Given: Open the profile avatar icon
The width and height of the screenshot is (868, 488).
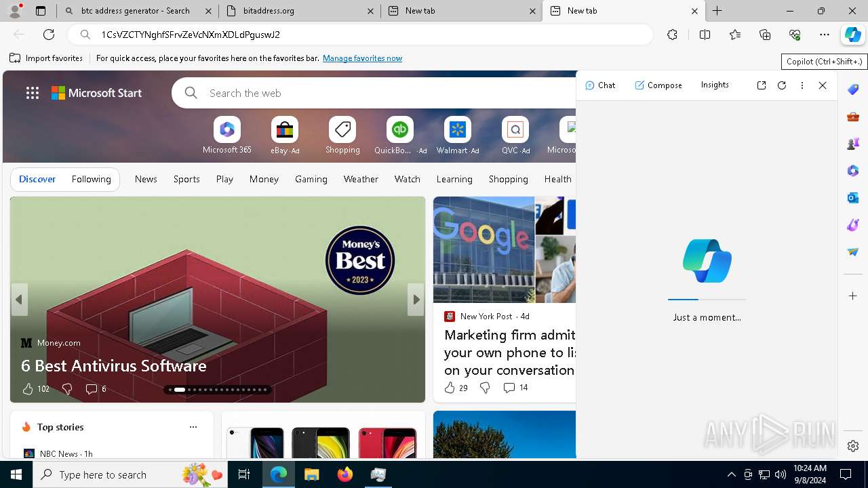Looking at the screenshot, I should pos(14,11).
